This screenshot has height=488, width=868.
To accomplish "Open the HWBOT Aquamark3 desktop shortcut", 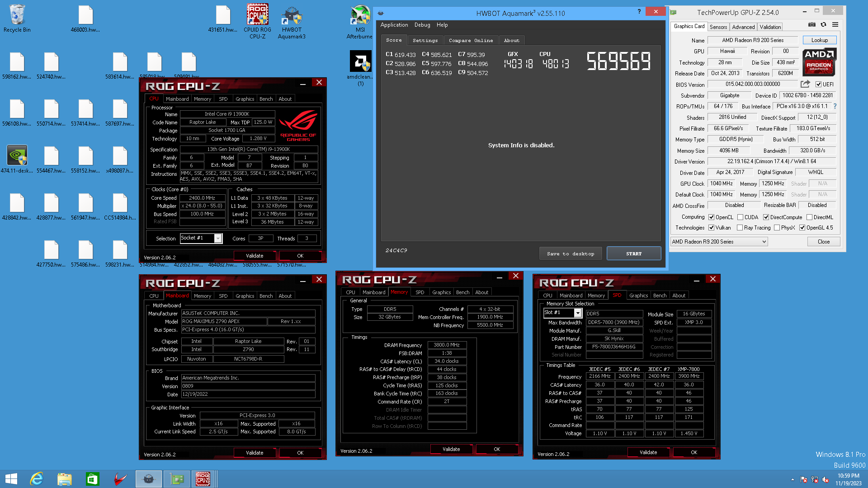I will (292, 22).
